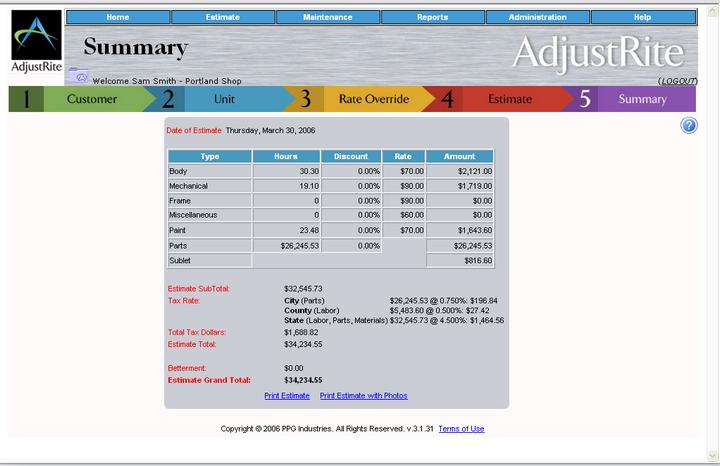Click the date Thursday, March 30, 2006

click(270, 130)
